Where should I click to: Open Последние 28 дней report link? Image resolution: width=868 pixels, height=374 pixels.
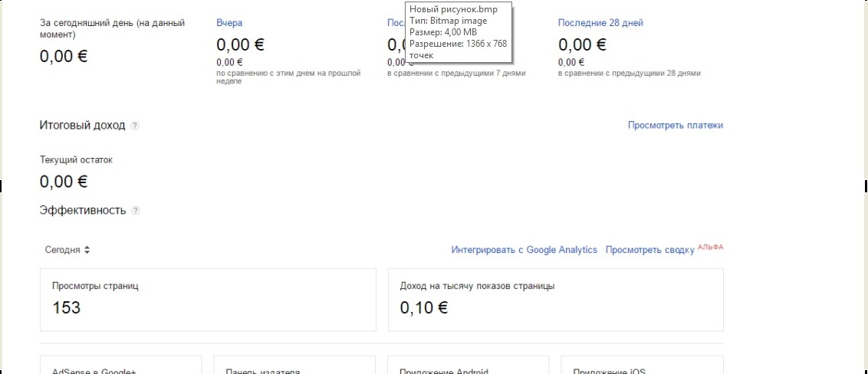click(600, 23)
